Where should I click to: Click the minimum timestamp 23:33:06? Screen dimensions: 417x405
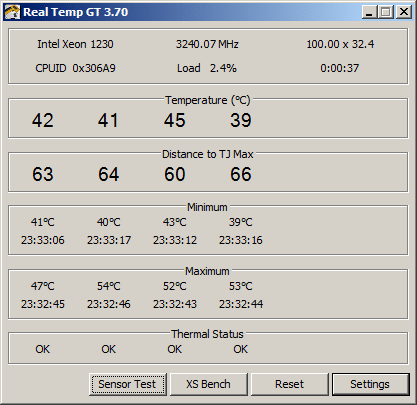coord(43,240)
